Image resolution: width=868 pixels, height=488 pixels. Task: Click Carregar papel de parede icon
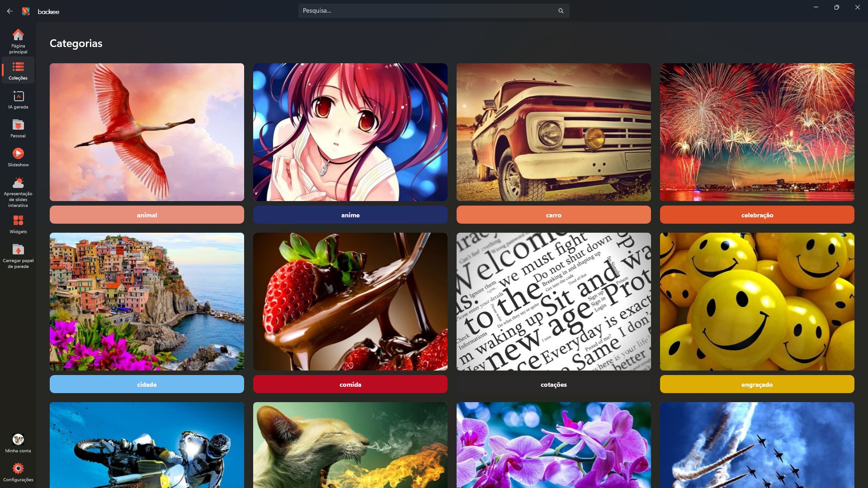[x=18, y=250]
